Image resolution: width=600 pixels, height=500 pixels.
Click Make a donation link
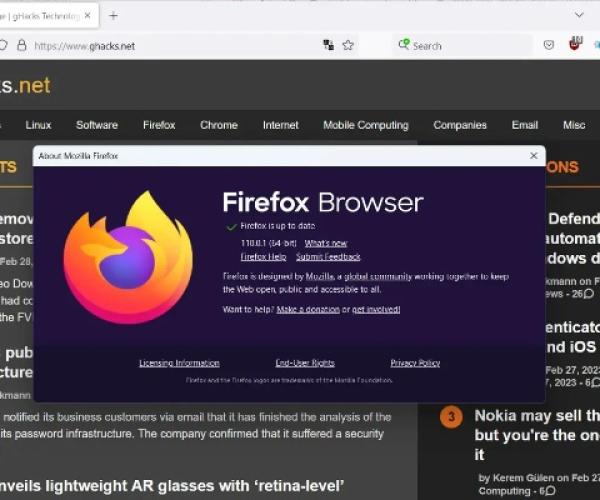pos(308,310)
